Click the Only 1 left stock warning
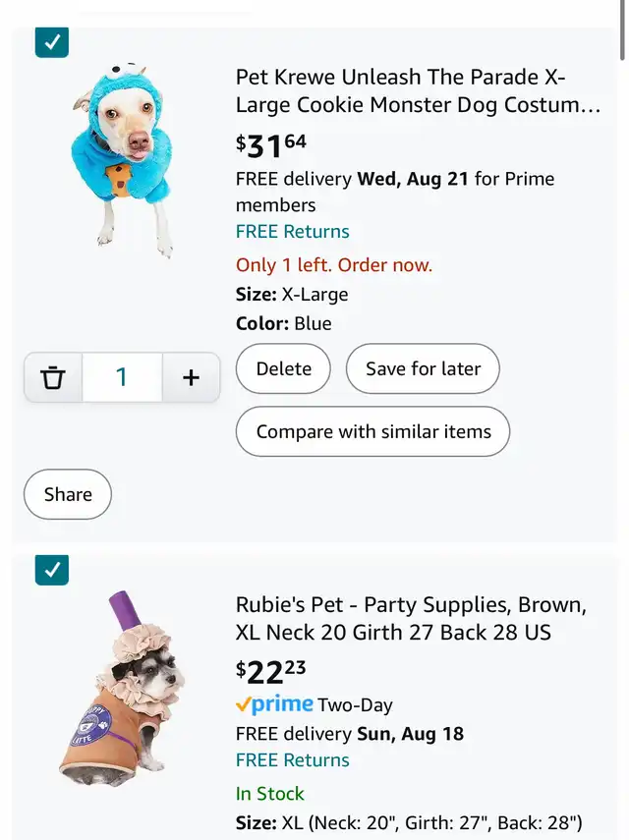This screenshot has height=840, width=629. point(334,265)
